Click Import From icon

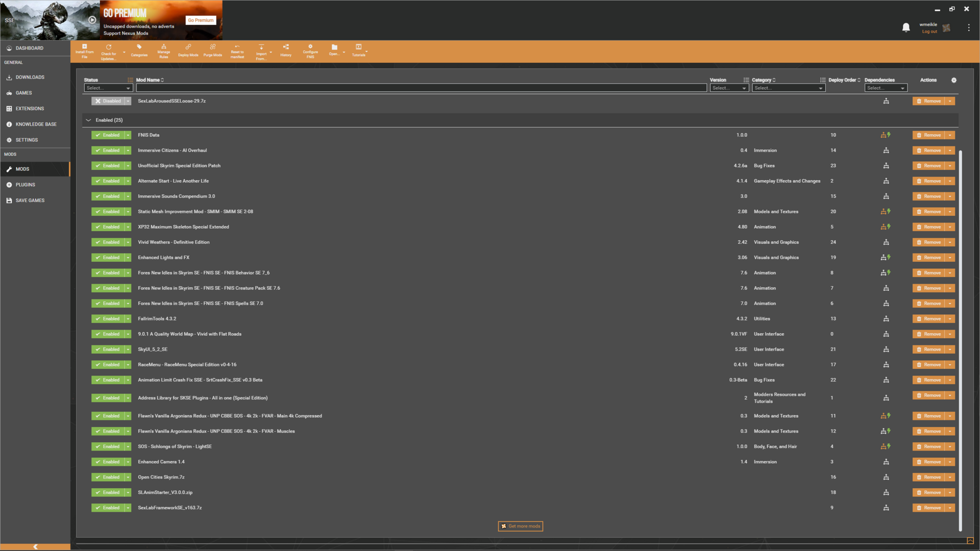point(261,52)
